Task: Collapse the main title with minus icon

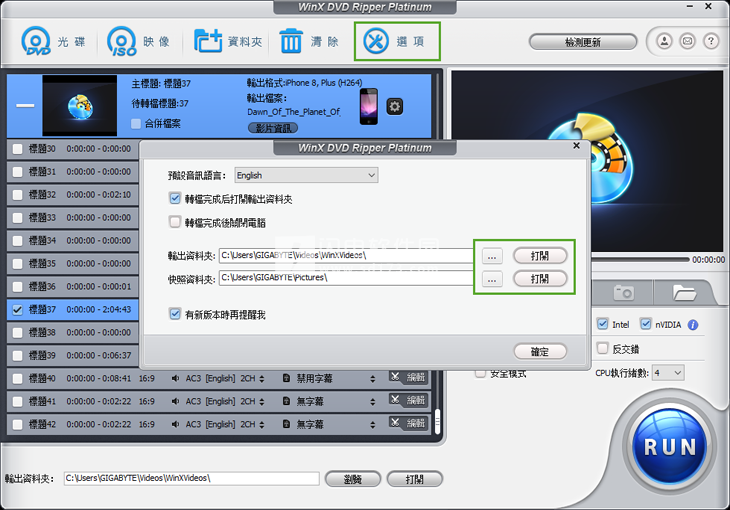Action: (x=25, y=105)
